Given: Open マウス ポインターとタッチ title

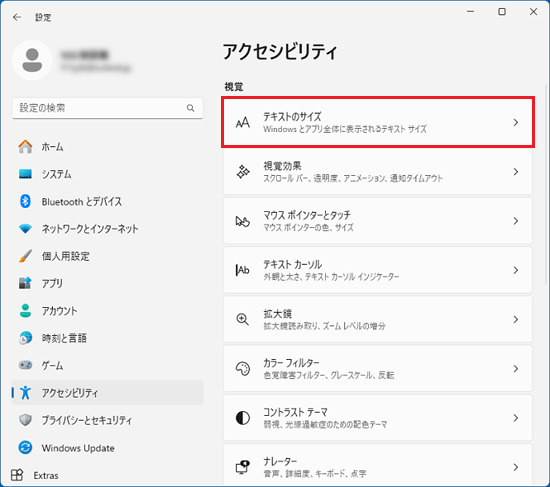Looking at the screenshot, I should click(307, 215).
